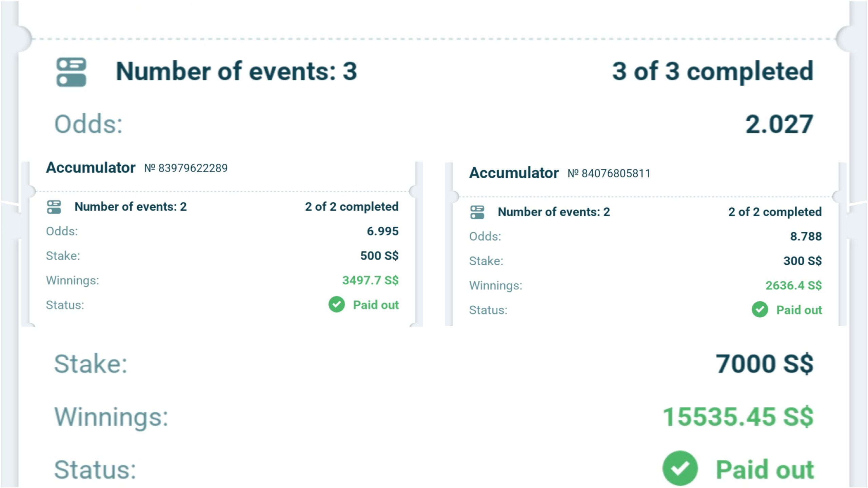This screenshot has height=488, width=868.
Task: Open accumulator № 84076805811 details
Action: (560, 173)
